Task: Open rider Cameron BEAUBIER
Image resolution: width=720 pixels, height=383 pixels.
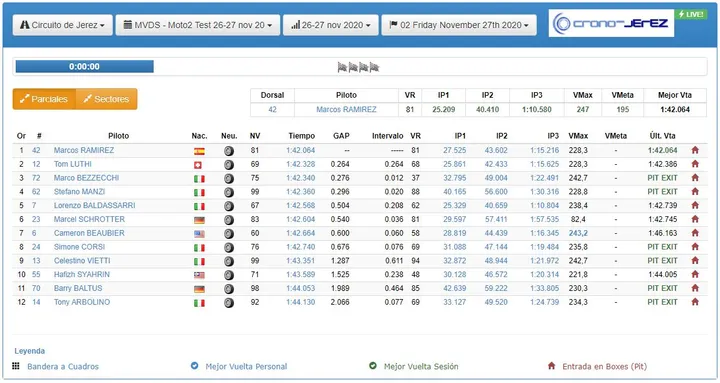Action: pyautogui.click(x=89, y=233)
